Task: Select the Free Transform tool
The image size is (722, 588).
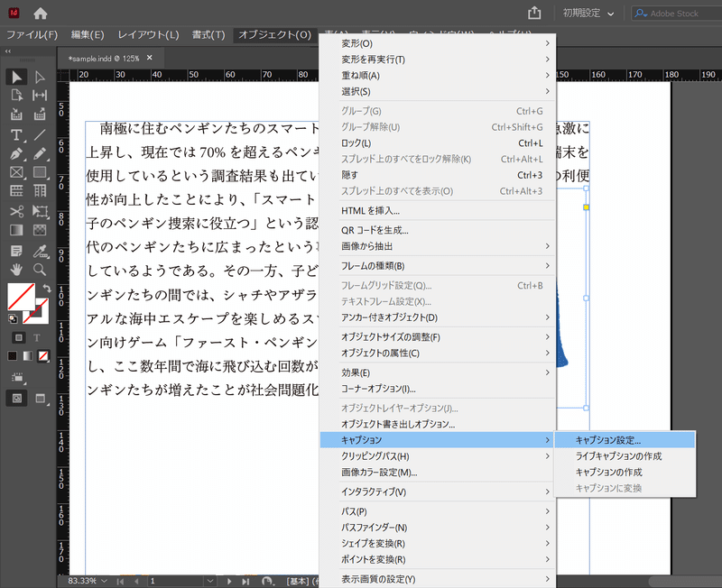Action: point(40,211)
